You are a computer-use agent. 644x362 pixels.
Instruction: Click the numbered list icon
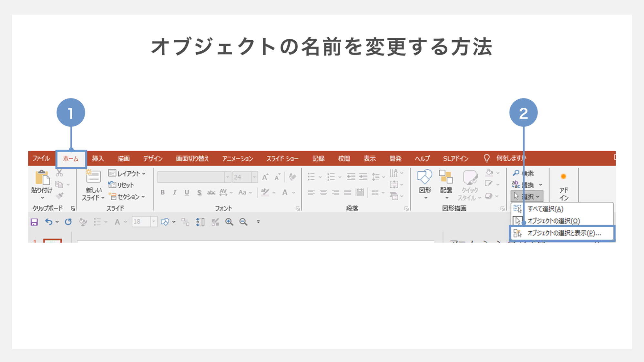(331, 176)
